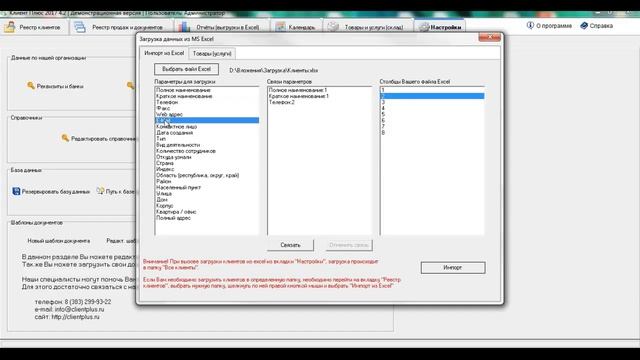This screenshot has width=640, height=360.
Task: Click the Путь к базе icon
Action: 100,191
